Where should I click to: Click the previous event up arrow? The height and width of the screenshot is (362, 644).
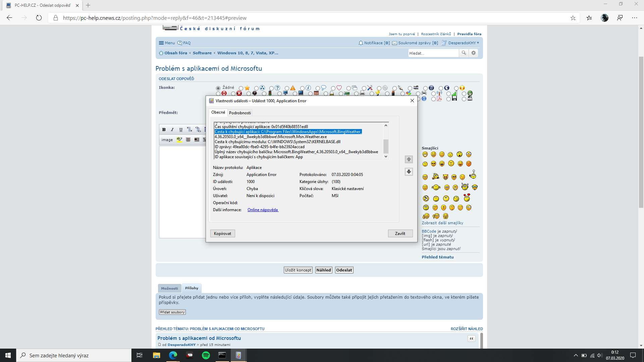409,159
